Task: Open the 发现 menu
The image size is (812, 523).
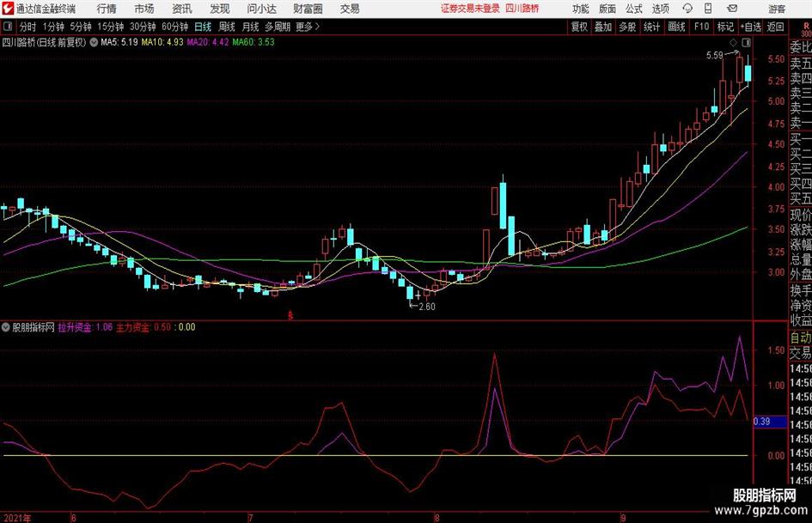Action: [220, 9]
